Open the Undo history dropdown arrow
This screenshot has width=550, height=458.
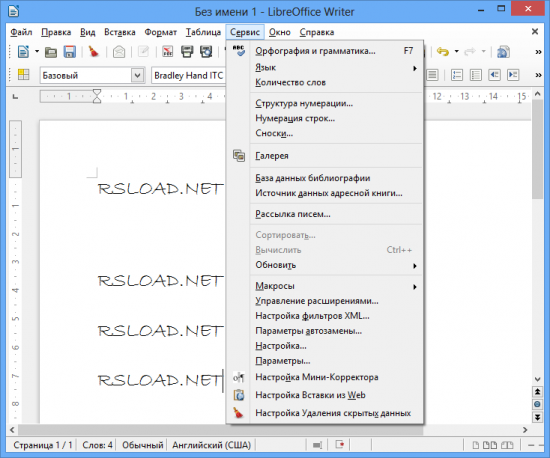point(456,52)
